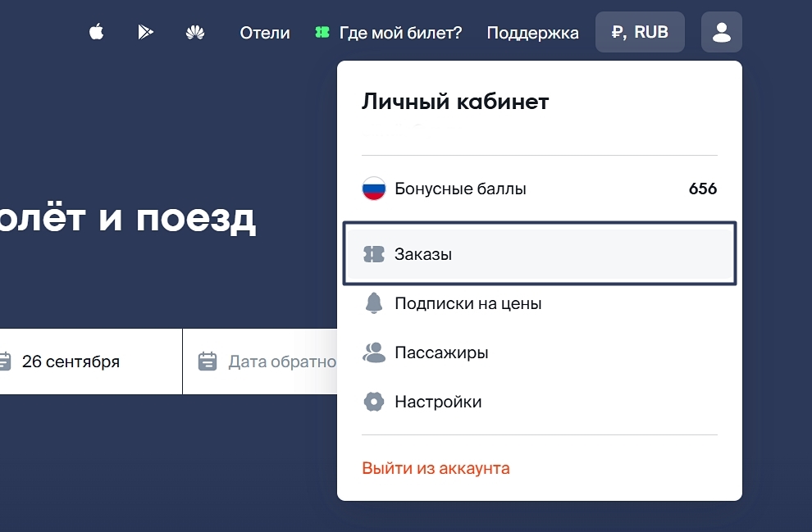Click the Google Play store icon

(x=145, y=33)
